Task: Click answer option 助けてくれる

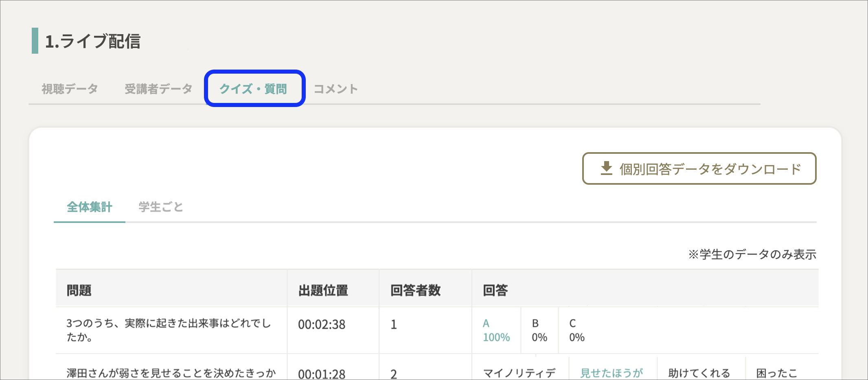Action: tap(699, 373)
